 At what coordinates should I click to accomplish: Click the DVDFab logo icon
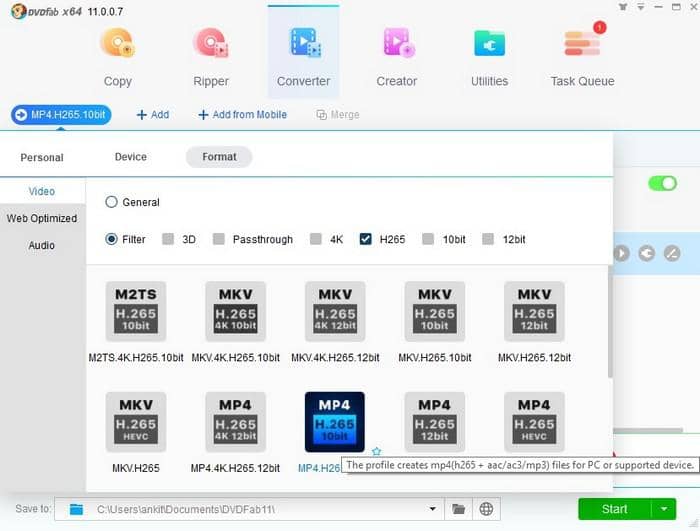tap(18, 11)
